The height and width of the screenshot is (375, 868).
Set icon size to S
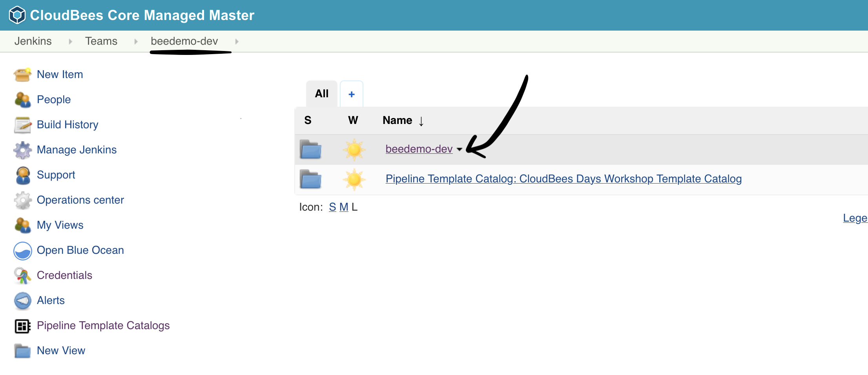coord(332,207)
